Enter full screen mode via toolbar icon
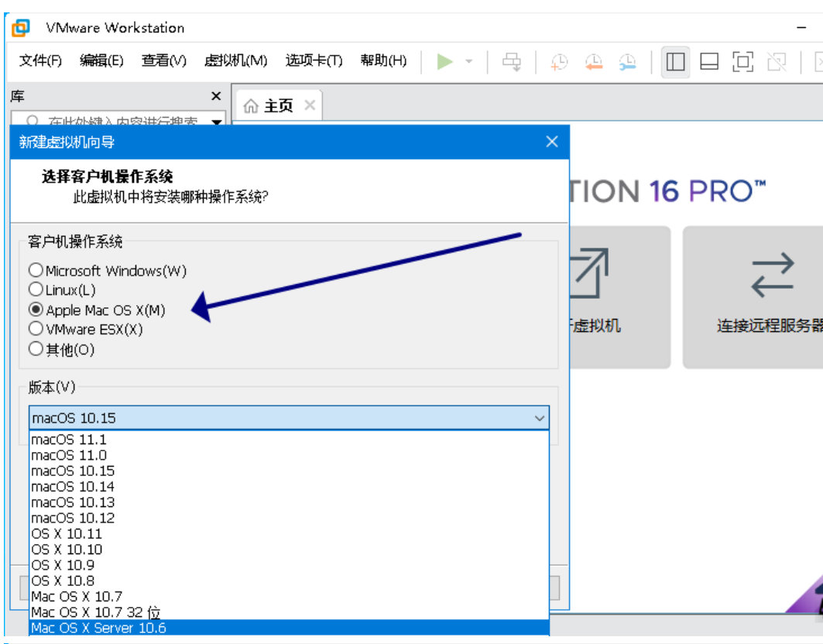 (742, 62)
